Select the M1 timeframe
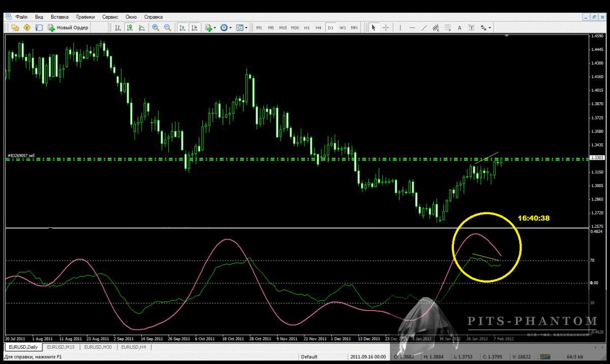The width and height of the screenshot is (610, 364). (x=259, y=27)
